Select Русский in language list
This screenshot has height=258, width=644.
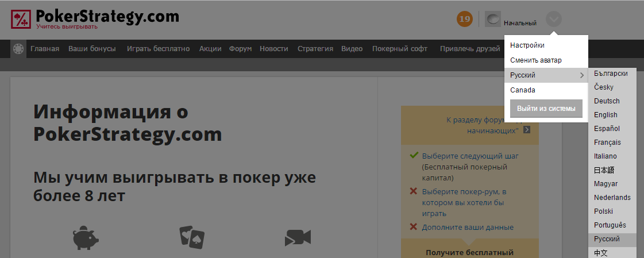612,239
